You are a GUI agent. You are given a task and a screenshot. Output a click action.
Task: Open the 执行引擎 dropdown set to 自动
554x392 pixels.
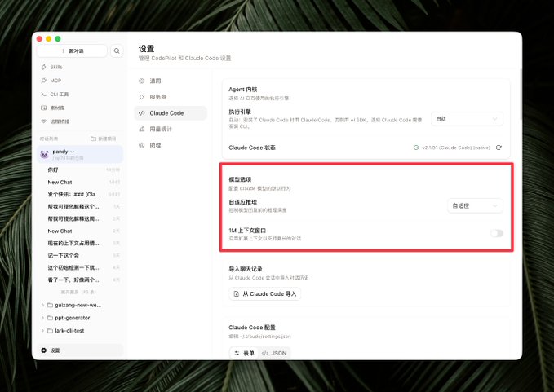[x=467, y=119]
